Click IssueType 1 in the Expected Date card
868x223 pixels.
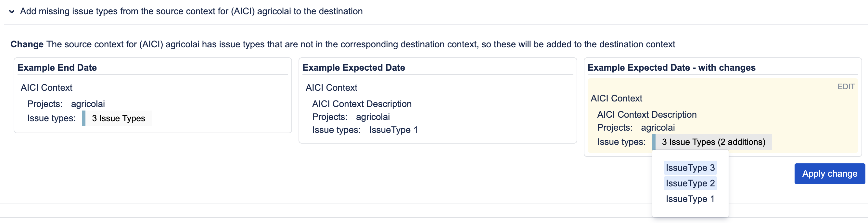tap(393, 130)
